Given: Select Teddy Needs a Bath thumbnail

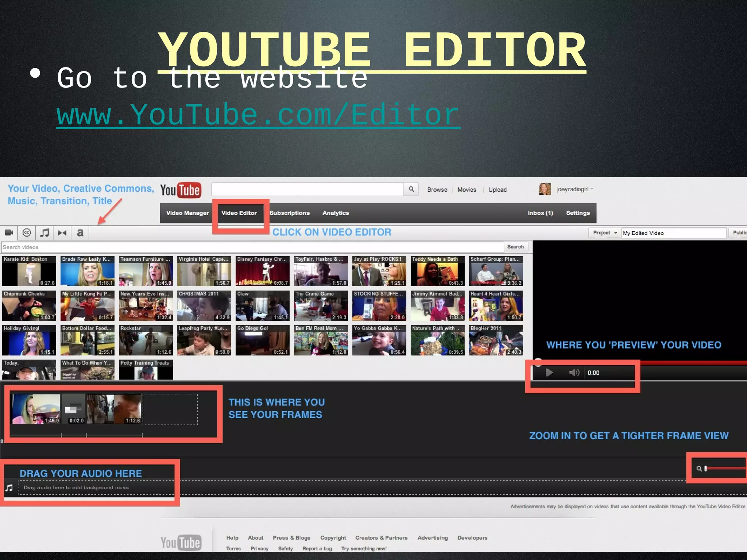Looking at the screenshot, I should point(438,271).
